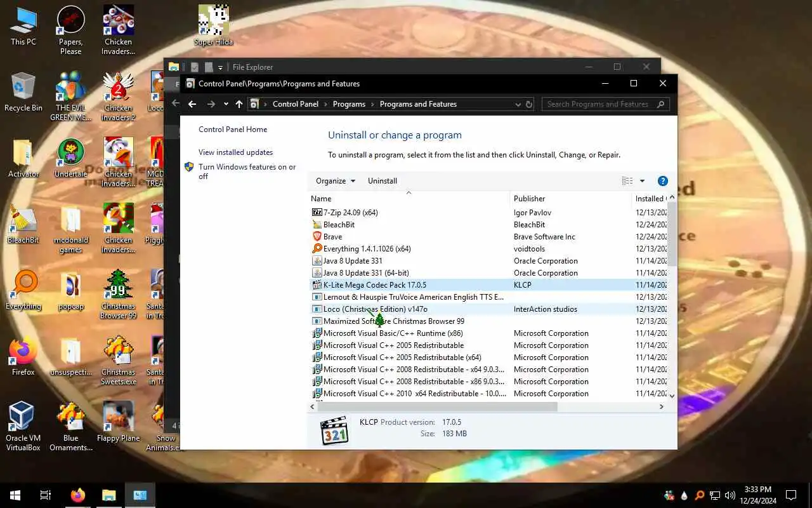Select K-Lite Mega Codec Pack 17.0.5 entry
Screen dimensions: 812x508
tap(488, 285)
